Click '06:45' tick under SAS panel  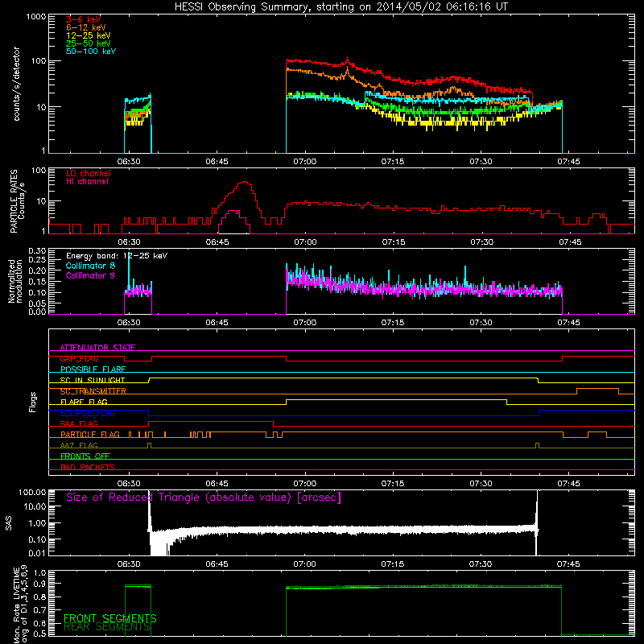click(217, 564)
